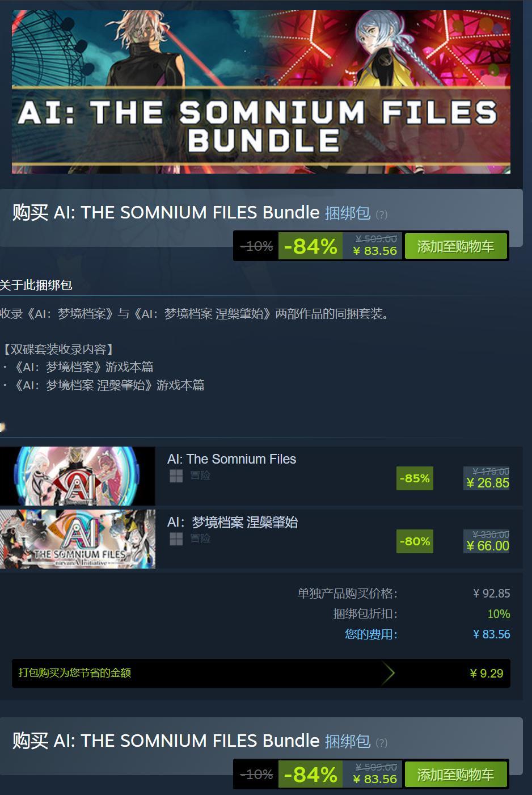Click the upper 捆绑包 label link
Viewport: 532px width, 795px height.
click(347, 213)
